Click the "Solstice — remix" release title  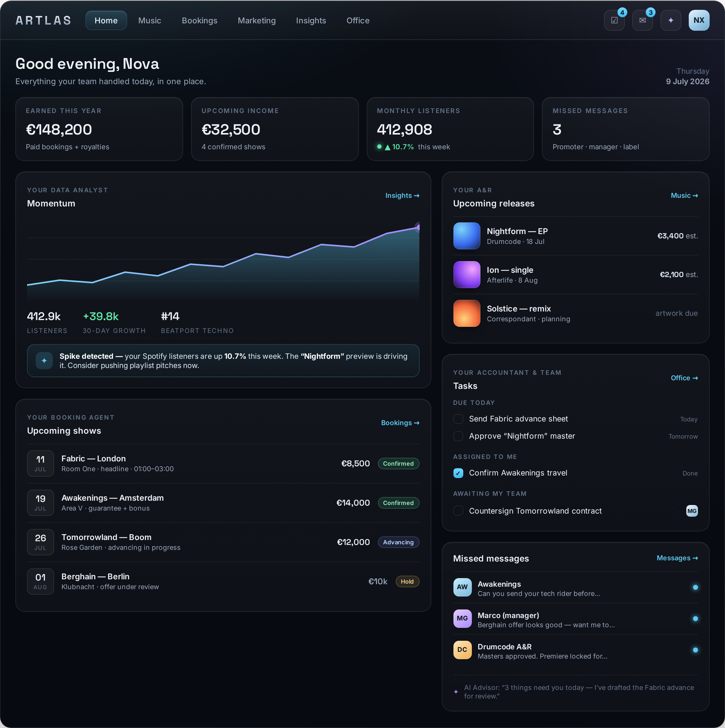(519, 309)
